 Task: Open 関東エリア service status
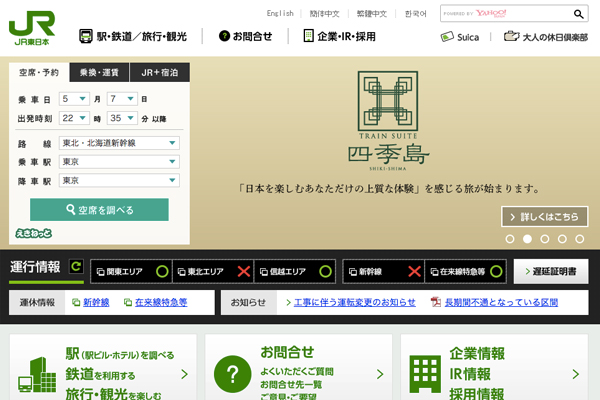click(x=131, y=271)
